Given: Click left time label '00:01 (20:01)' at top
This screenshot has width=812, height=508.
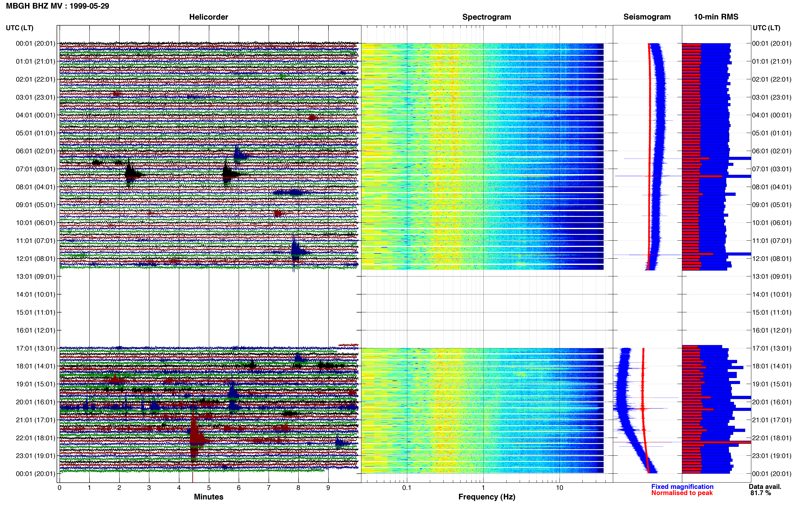Looking at the screenshot, I should click(x=36, y=43).
